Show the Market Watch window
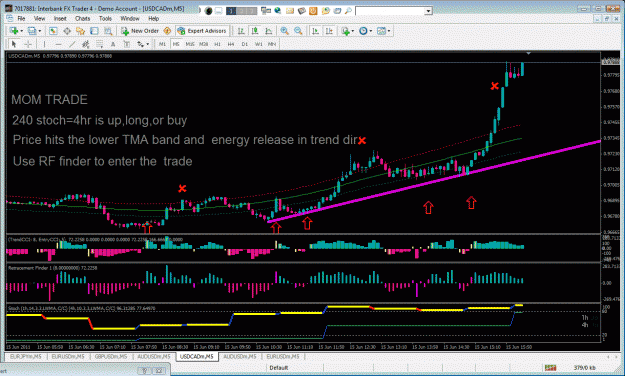 click(53, 31)
